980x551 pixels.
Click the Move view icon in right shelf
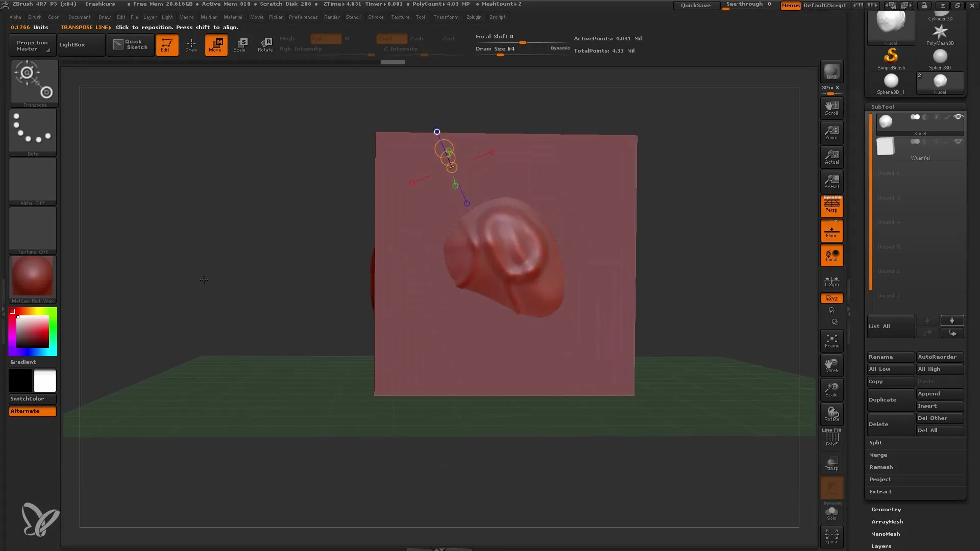pos(831,365)
